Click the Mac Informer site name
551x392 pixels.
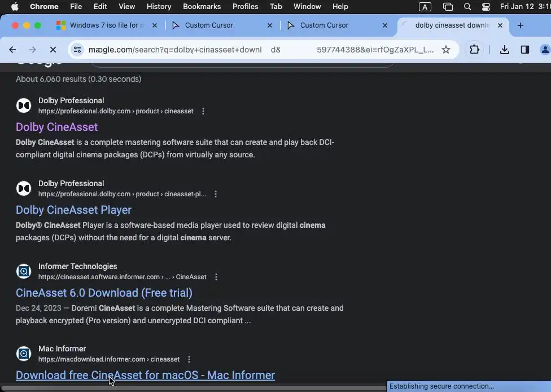(x=62, y=349)
